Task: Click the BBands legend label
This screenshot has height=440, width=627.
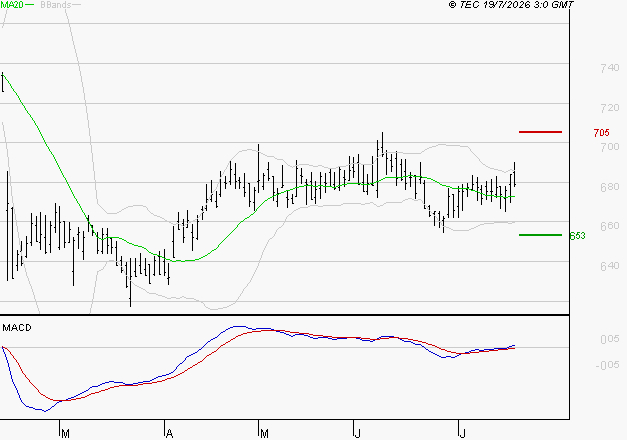Action: [56, 5]
